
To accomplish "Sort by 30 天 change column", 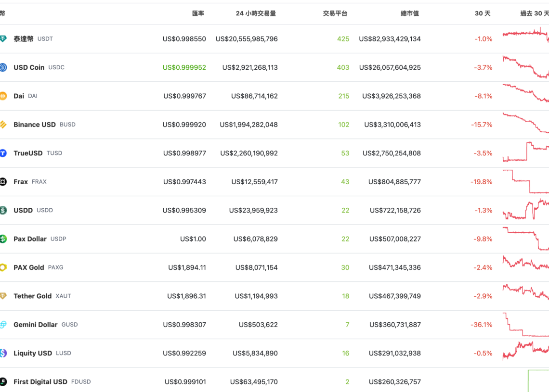I will click(482, 13).
